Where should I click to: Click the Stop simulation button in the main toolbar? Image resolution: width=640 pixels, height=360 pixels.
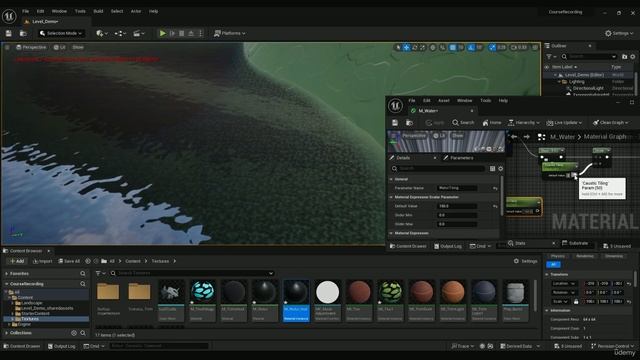point(182,33)
